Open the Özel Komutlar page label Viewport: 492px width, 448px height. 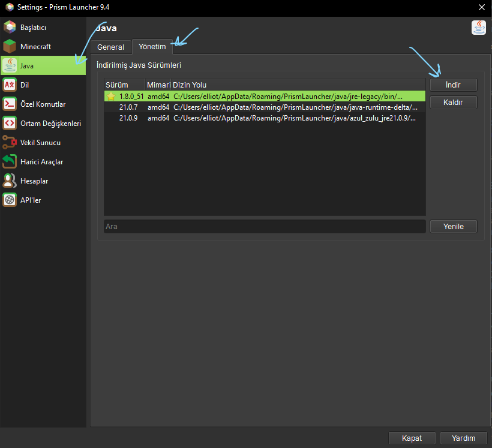43,104
